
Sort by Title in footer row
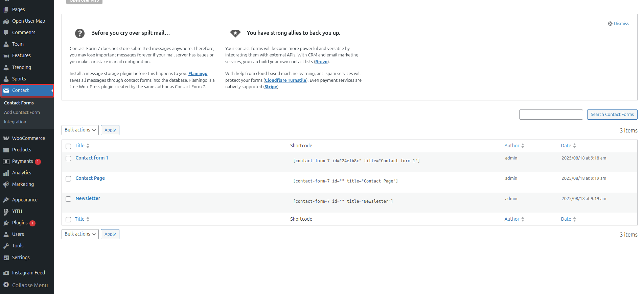(x=82, y=219)
